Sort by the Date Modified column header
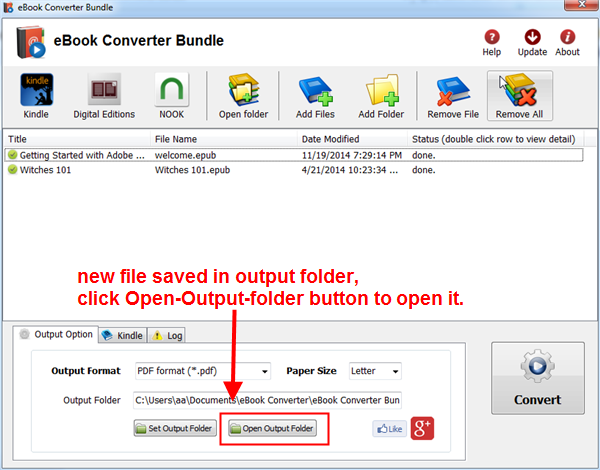 tap(330, 139)
